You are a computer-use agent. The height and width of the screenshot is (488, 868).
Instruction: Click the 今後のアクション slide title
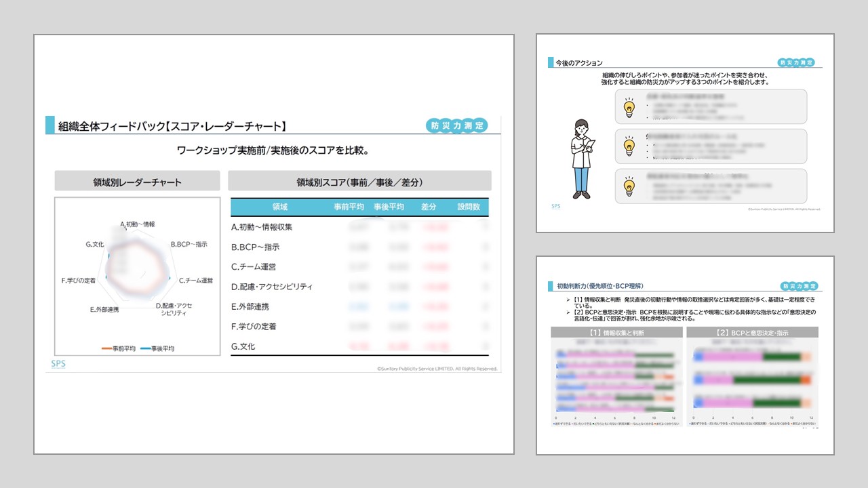click(578, 62)
